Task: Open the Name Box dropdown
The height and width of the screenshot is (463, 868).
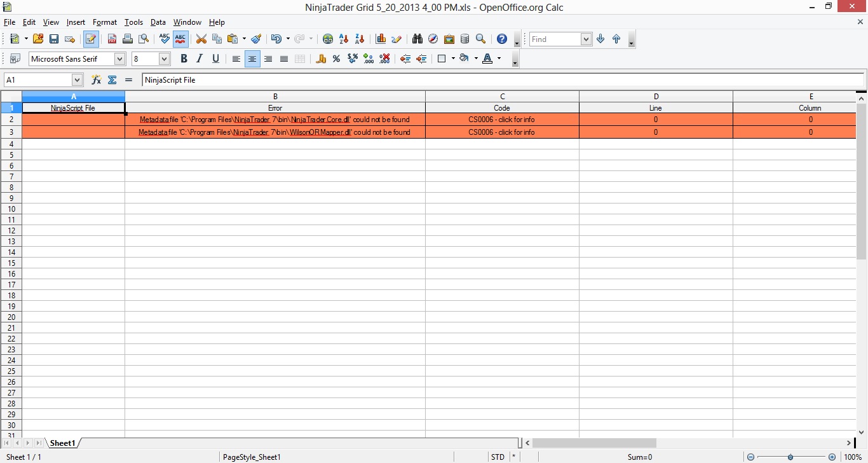Action: pyautogui.click(x=78, y=80)
